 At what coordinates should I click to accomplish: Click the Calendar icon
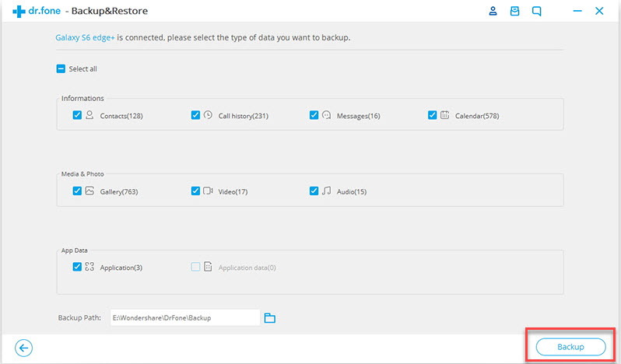click(445, 115)
